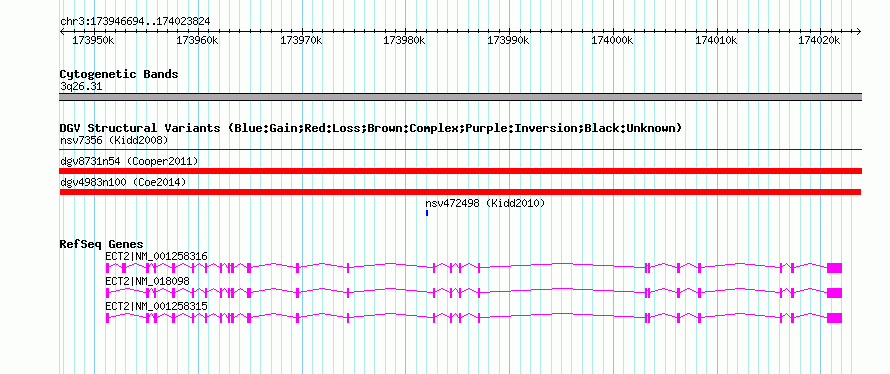Open the dgv8731n54 (Cooper2011) variant label
Screen dimensions: 890x374
point(129,162)
